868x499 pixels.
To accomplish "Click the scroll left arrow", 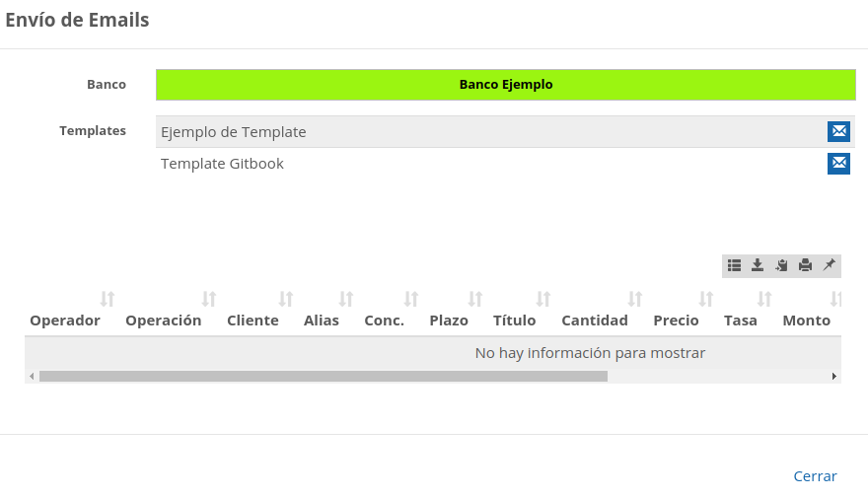I will click(x=32, y=376).
